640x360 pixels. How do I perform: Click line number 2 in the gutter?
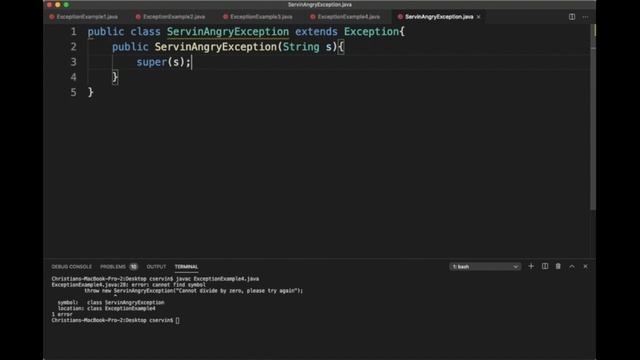(73, 47)
